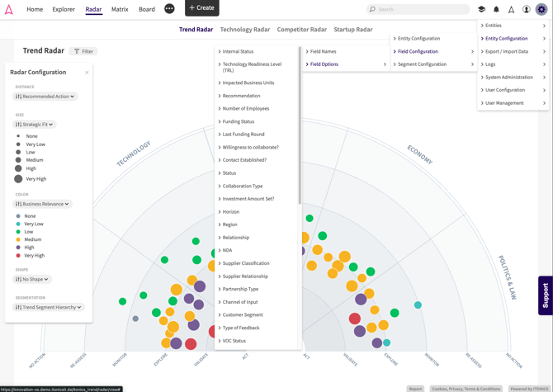Select Segment Configuration in the submenu
The width and height of the screenshot is (553, 392).
point(433,64)
